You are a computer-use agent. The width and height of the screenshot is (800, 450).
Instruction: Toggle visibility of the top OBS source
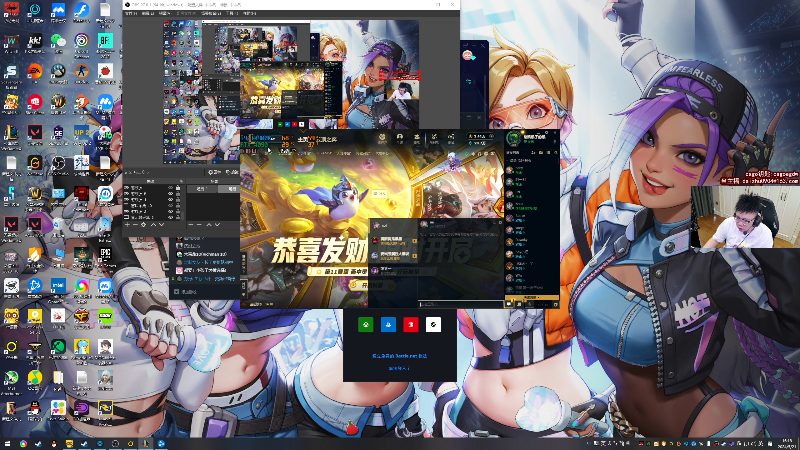tap(170, 188)
